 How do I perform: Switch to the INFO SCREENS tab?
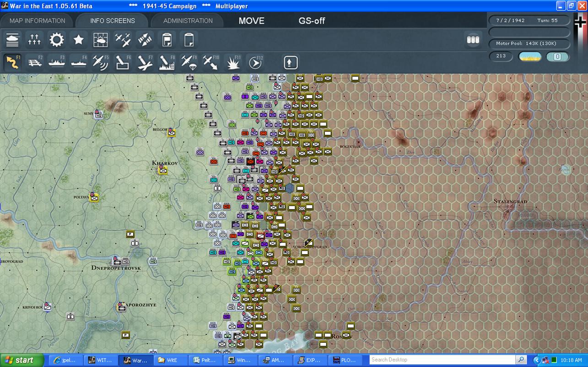click(113, 21)
